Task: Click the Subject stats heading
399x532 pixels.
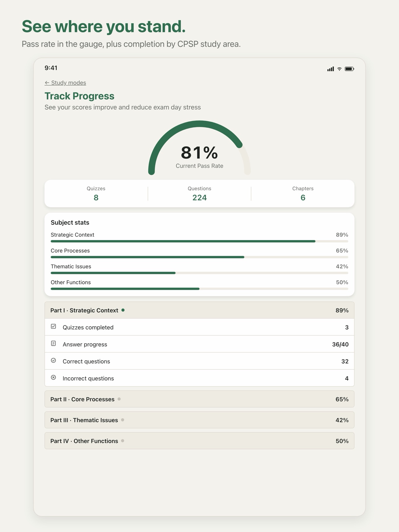Action: [70, 222]
